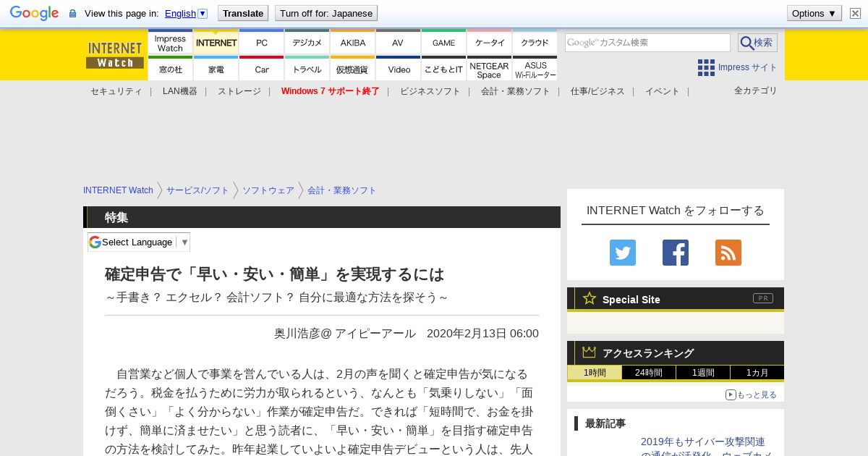The height and width of the screenshot is (456, 868).
Task: Open the ASUS Wi-Fiルーター tab
Action: point(535,69)
